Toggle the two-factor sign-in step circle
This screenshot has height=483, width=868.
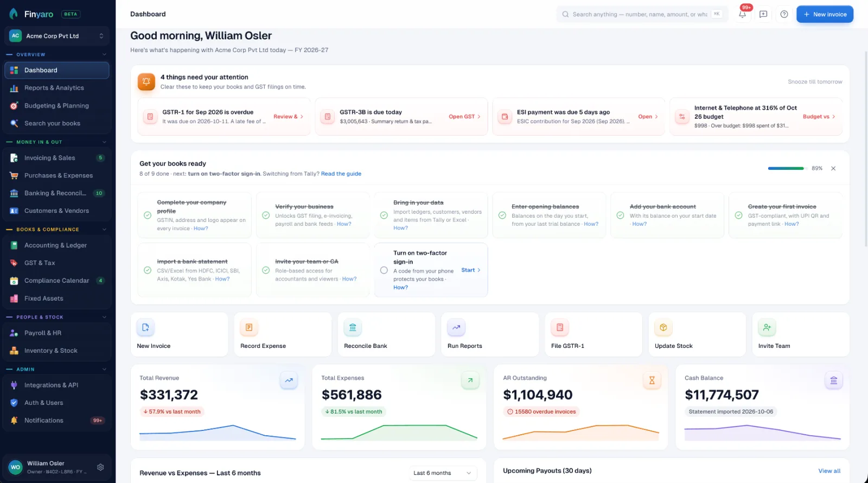pyautogui.click(x=384, y=270)
